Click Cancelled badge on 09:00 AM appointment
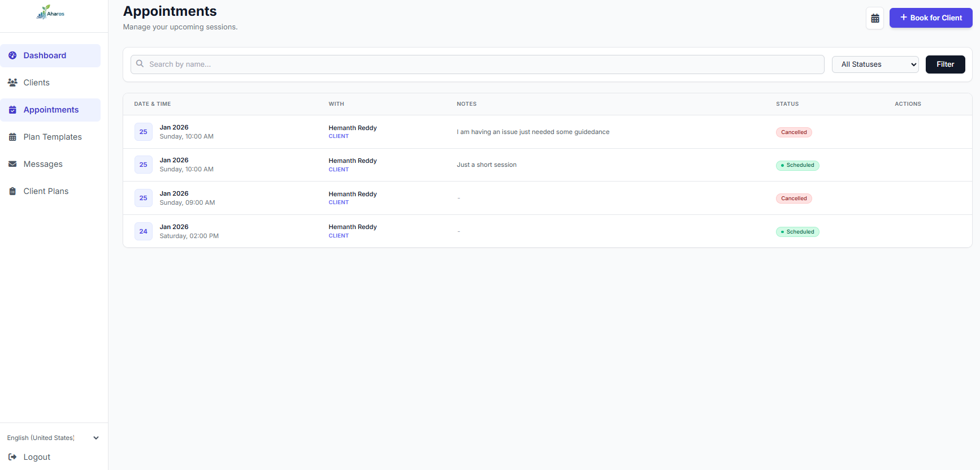980x470 pixels. click(793, 199)
